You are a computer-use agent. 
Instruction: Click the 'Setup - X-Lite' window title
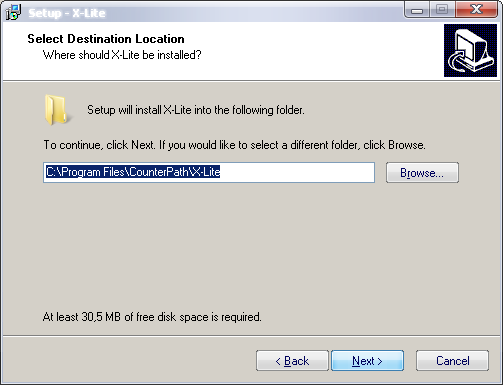point(67,13)
